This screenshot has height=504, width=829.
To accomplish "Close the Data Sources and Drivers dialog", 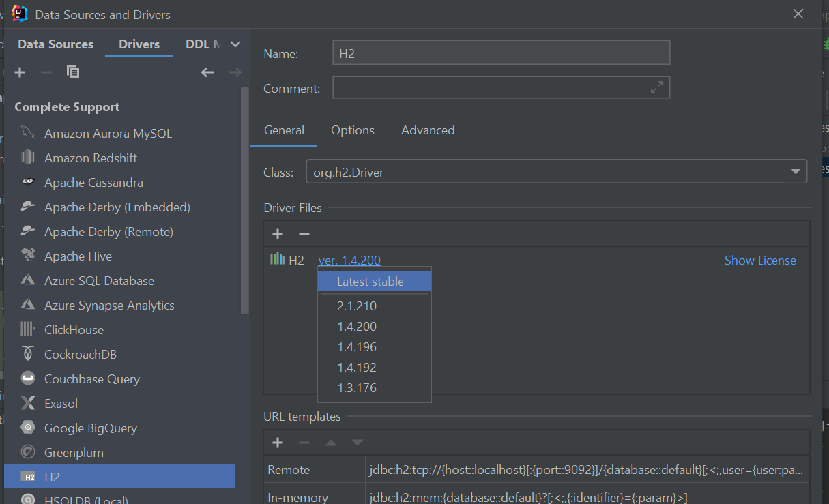I will 798,14.
